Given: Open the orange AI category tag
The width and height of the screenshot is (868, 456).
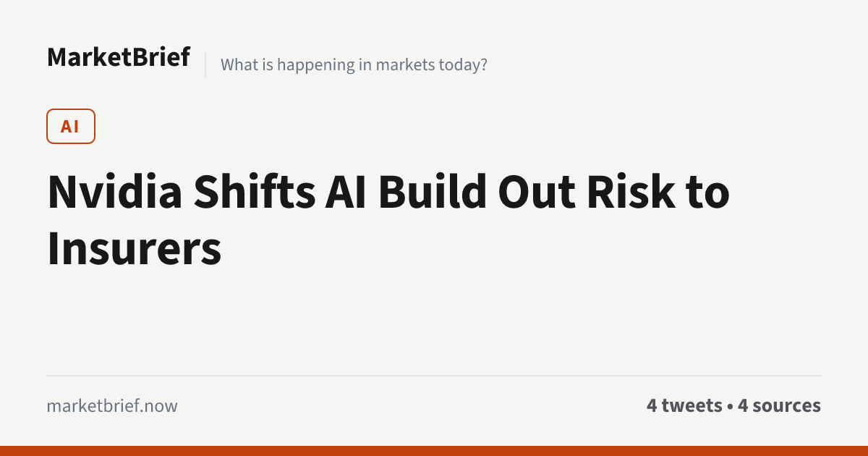Looking at the screenshot, I should coord(71,127).
